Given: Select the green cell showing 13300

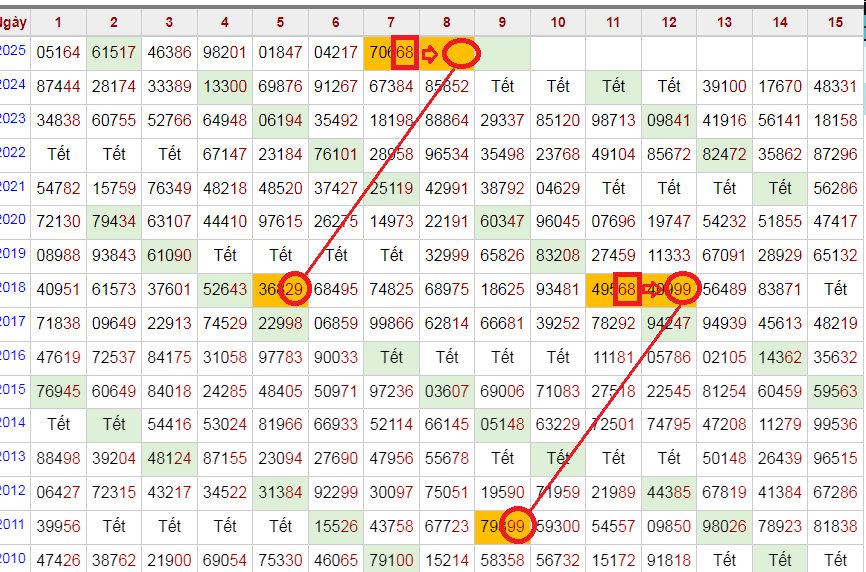Looking at the screenshot, I should [225, 87].
